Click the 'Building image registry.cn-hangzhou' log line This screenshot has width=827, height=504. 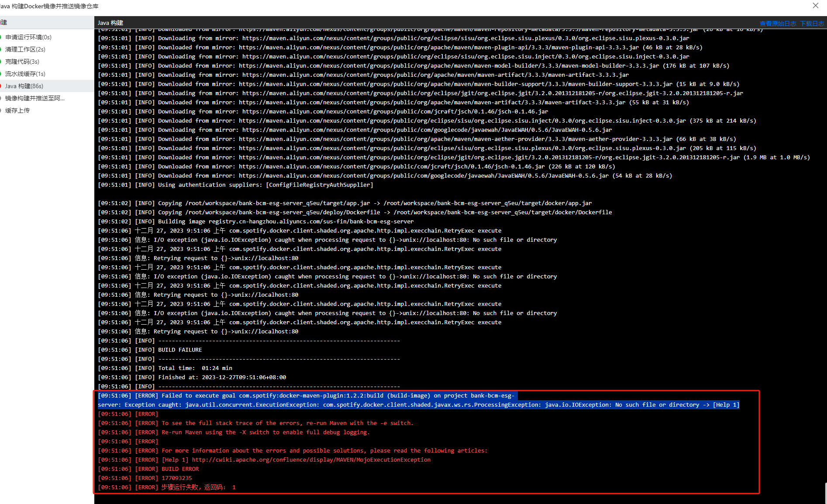(256, 222)
